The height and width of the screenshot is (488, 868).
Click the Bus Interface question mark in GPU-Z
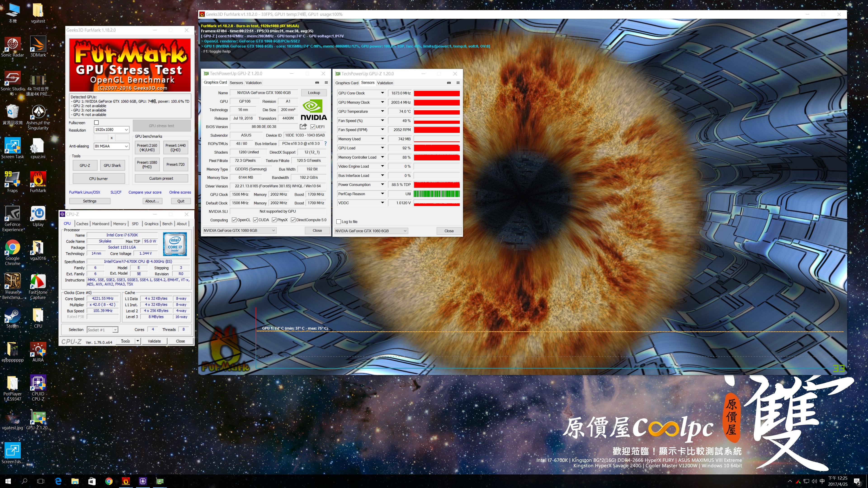pyautogui.click(x=325, y=143)
